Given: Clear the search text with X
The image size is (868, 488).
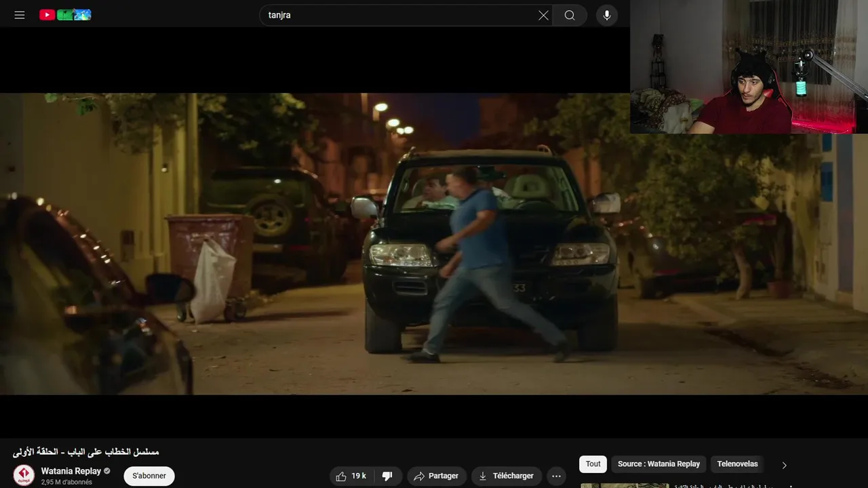Looking at the screenshot, I should 543,15.
